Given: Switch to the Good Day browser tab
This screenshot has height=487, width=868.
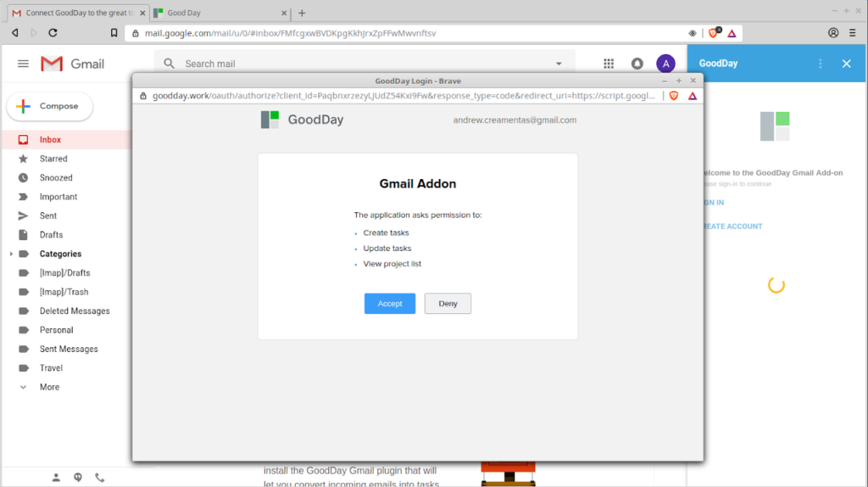Looking at the screenshot, I should (220, 13).
